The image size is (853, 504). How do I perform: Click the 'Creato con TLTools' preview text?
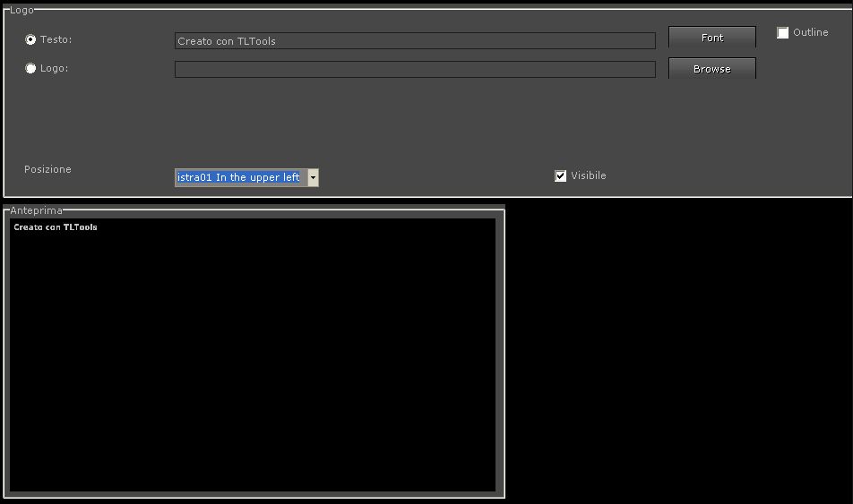tap(56, 227)
